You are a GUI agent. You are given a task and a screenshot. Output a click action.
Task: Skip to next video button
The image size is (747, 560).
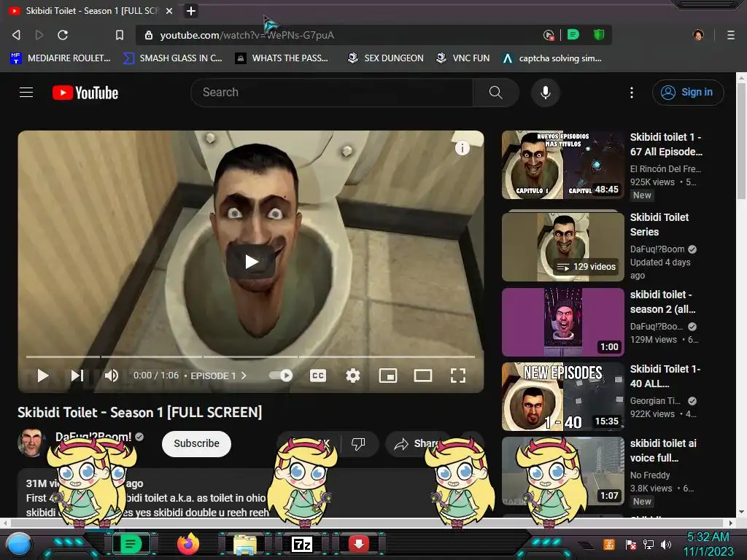(x=77, y=376)
